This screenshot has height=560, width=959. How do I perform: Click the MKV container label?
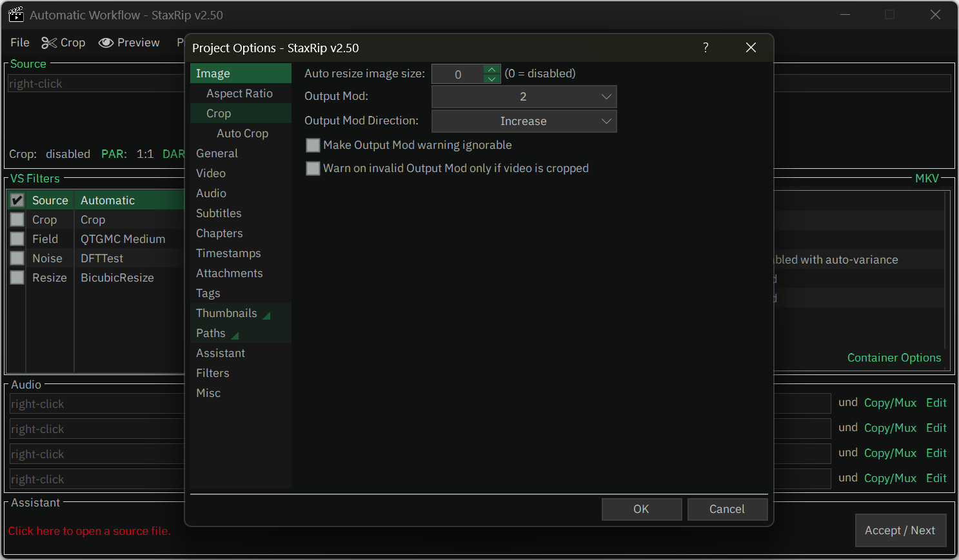point(927,179)
